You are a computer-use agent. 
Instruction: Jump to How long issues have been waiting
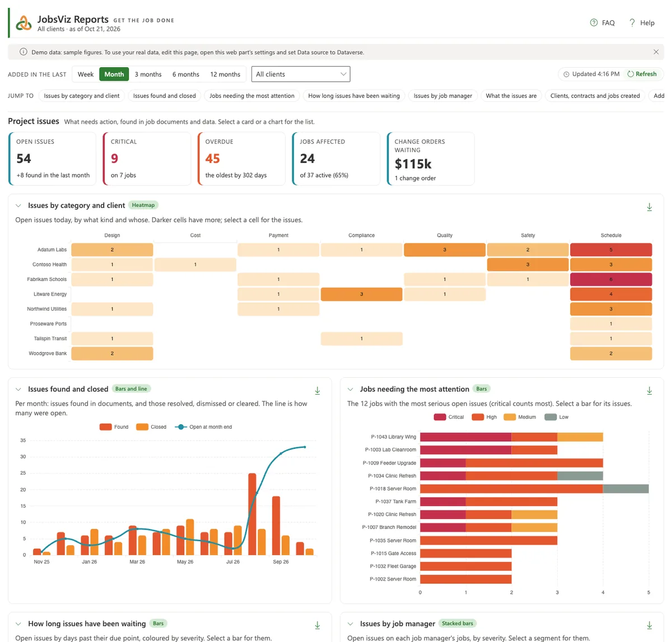354,96
